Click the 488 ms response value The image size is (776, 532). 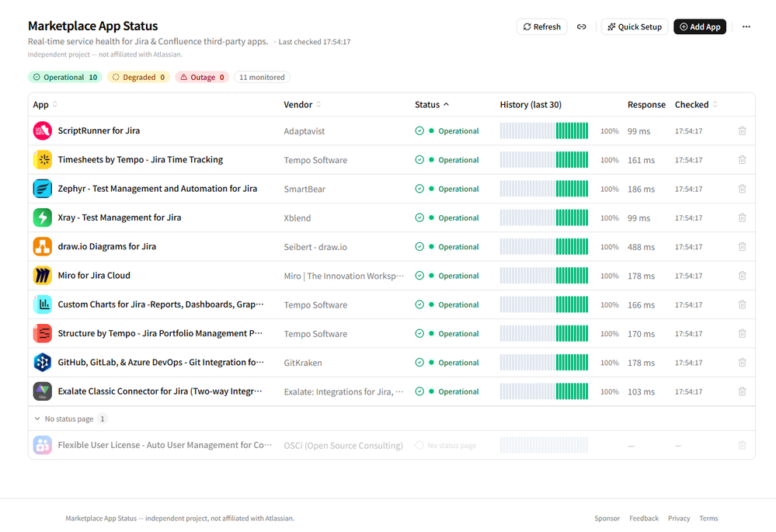click(x=641, y=247)
